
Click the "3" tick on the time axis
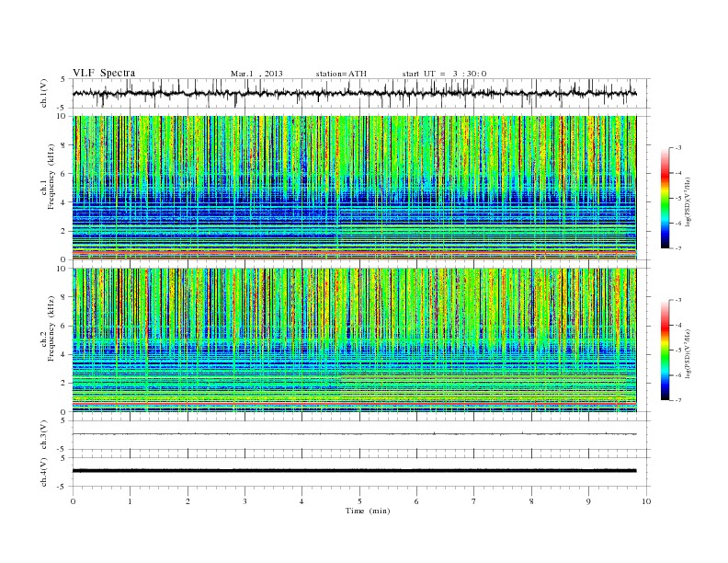245,501
